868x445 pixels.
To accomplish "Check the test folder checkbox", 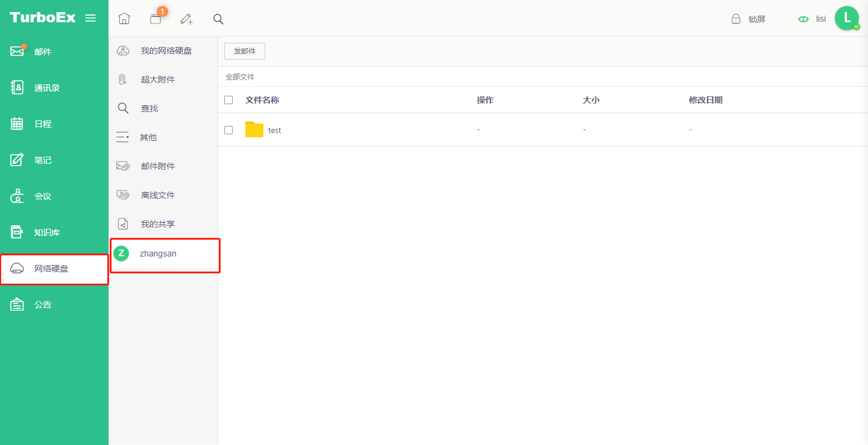I will [228, 130].
